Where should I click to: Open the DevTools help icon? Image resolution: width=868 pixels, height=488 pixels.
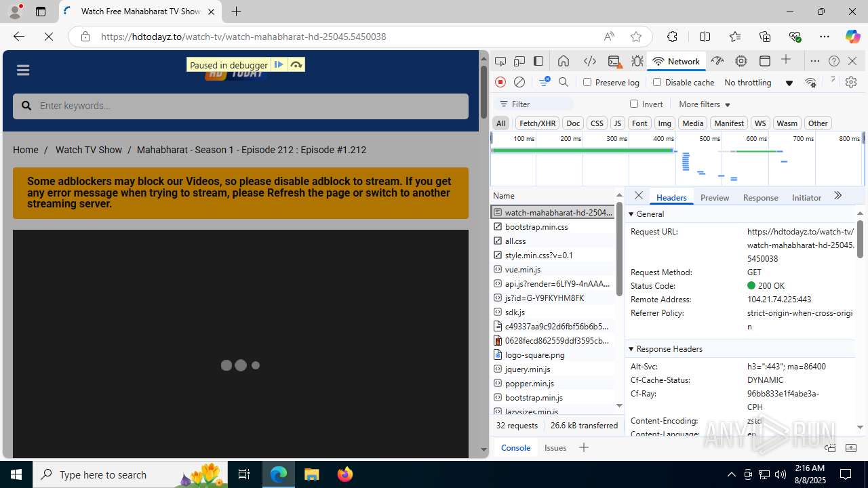(x=834, y=61)
